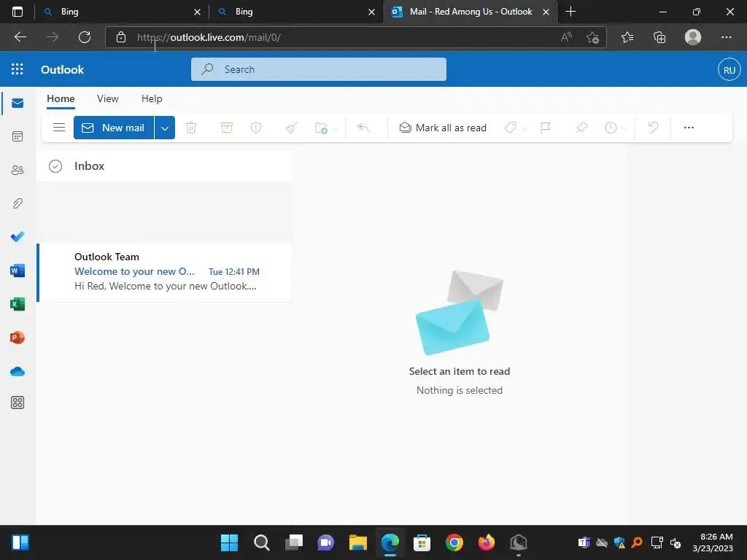Open Files attachments paperclip in sidebar
747x560 pixels.
pyautogui.click(x=18, y=203)
